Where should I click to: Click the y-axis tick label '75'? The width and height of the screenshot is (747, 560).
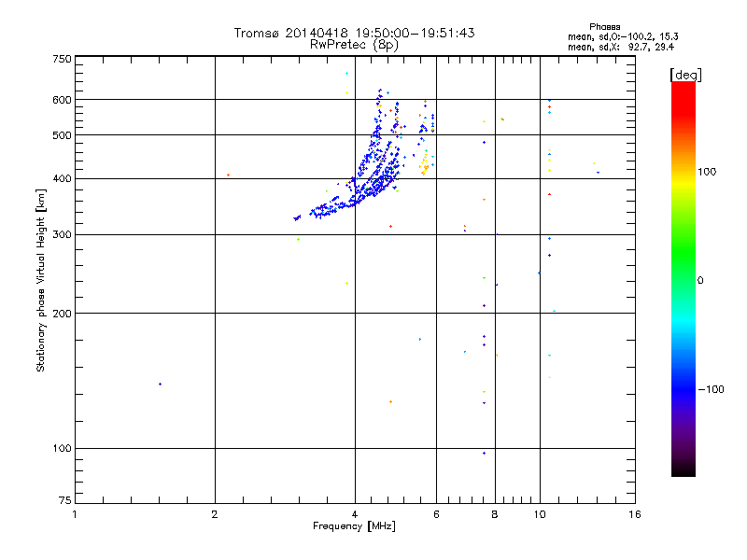(x=65, y=500)
